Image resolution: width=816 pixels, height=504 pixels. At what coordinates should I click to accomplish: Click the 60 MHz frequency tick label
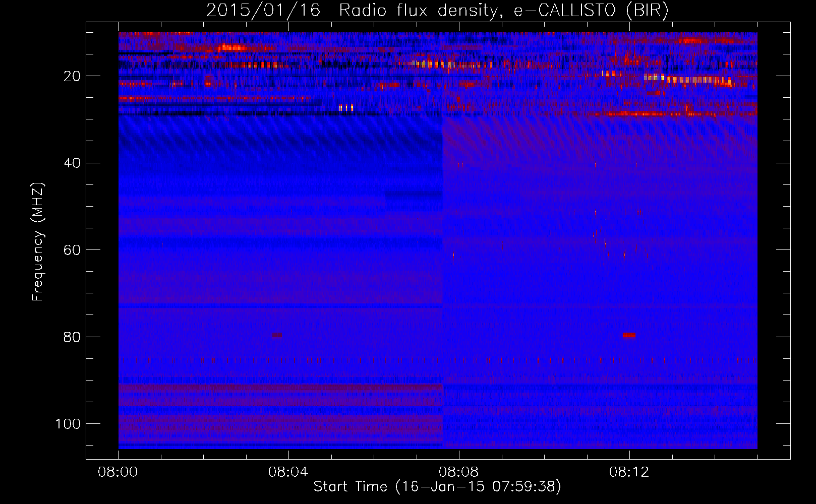[x=73, y=250]
